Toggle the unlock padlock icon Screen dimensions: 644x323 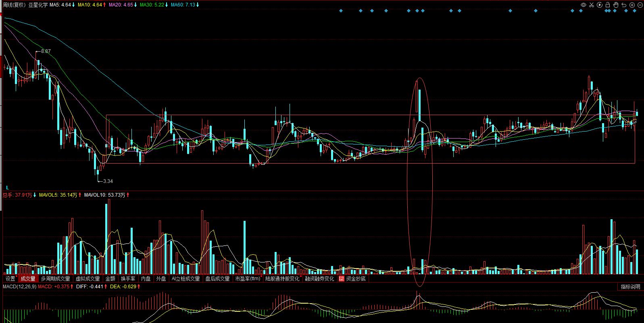[x=608, y=5]
